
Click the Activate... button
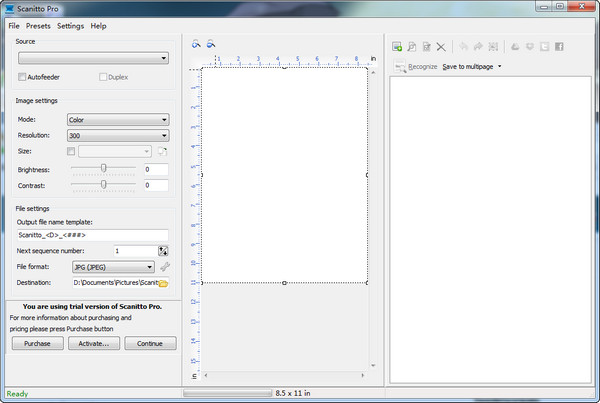94,343
